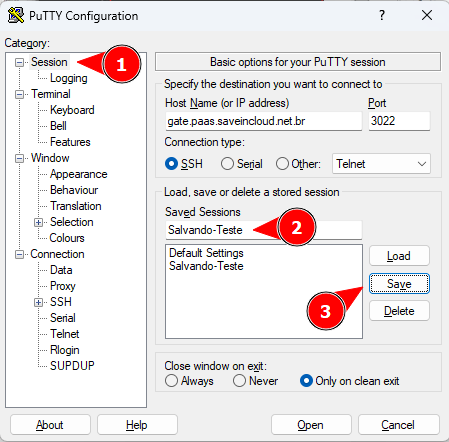
Task: Expand the SSH tree node
Action: 39,302
